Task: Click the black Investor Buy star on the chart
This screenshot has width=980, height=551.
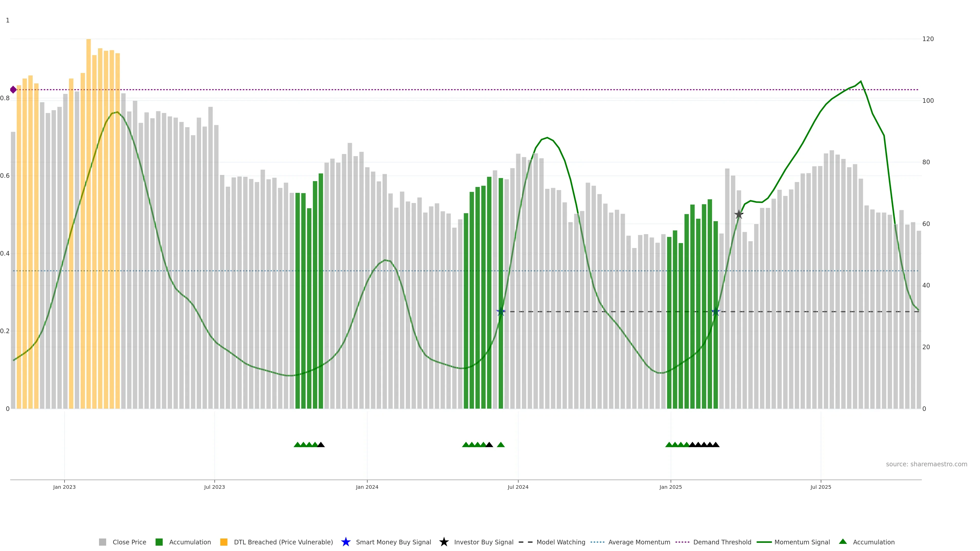Action: coord(738,215)
